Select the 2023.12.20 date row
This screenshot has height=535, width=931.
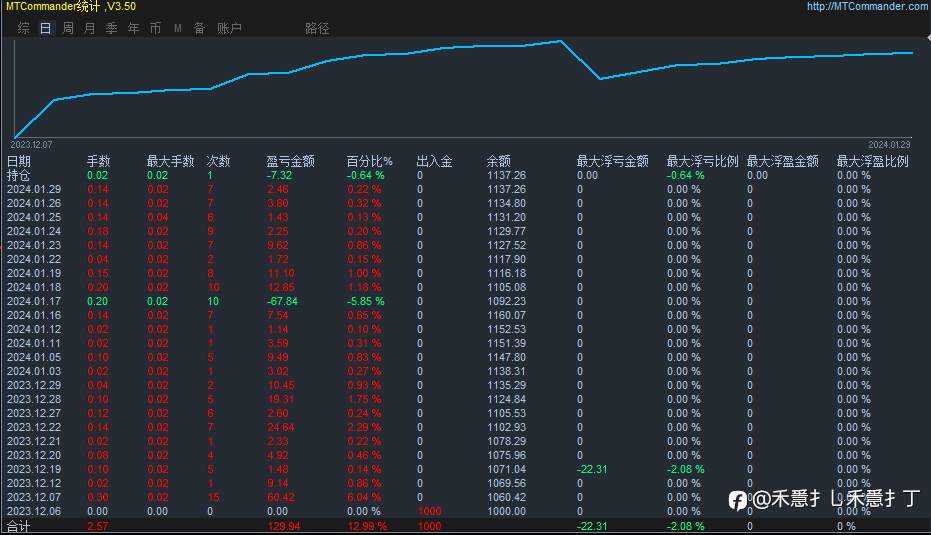point(34,455)
